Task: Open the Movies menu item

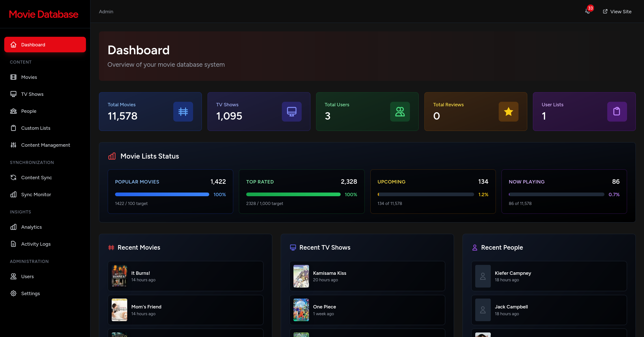Action: [x=29, y=77]
